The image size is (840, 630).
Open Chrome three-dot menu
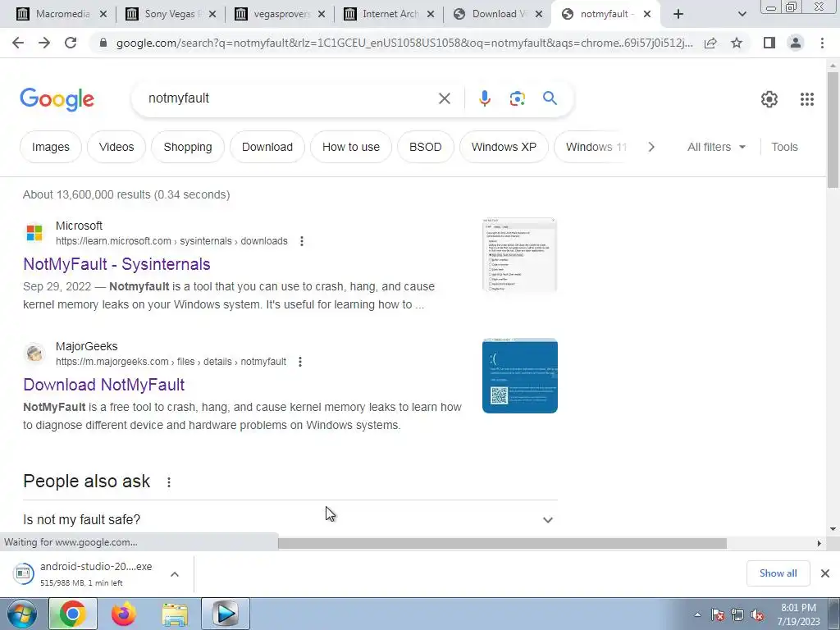pyautogui.click(x=822, y=43)
